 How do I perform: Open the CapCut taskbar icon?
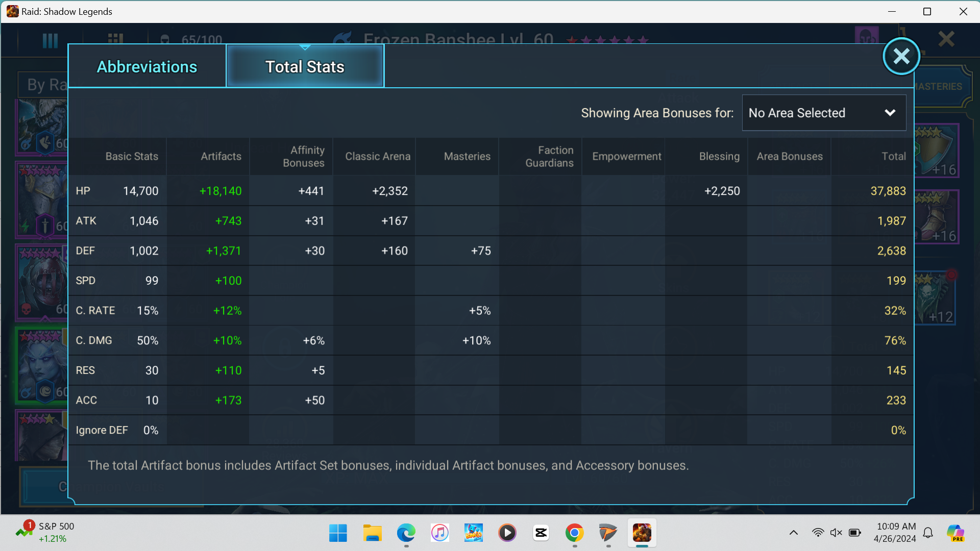[x=541, y=533]
